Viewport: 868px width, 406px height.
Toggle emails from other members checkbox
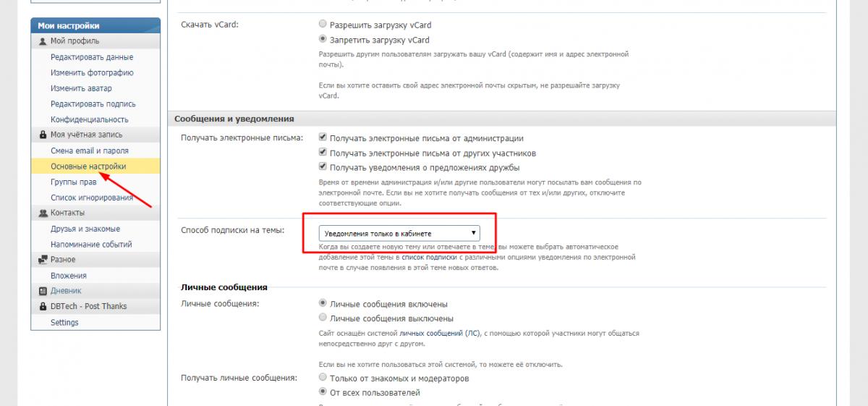click(323, 153)
